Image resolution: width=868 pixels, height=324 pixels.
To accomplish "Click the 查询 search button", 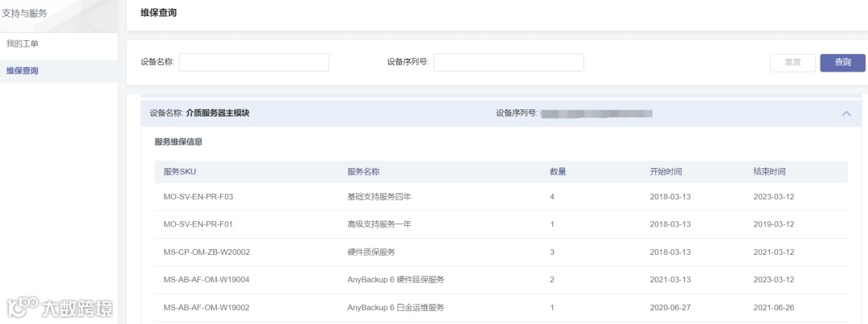I will (842, 63).
